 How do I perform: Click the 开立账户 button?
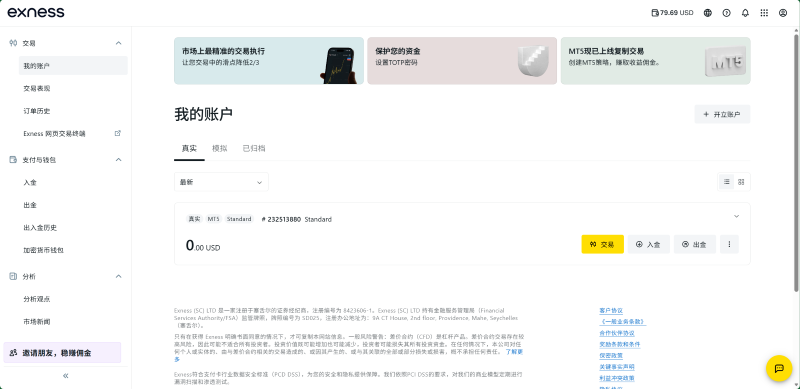tap(722, 114)
